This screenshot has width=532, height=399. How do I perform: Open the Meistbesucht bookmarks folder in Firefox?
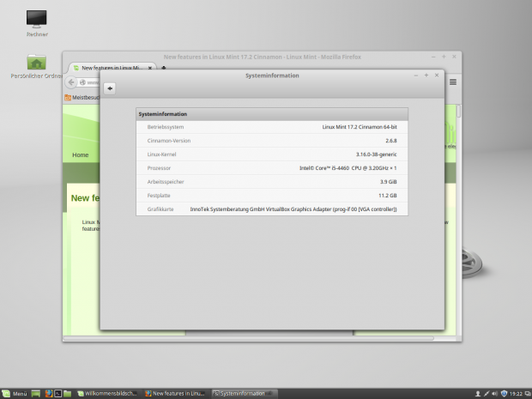pos(82,97)
